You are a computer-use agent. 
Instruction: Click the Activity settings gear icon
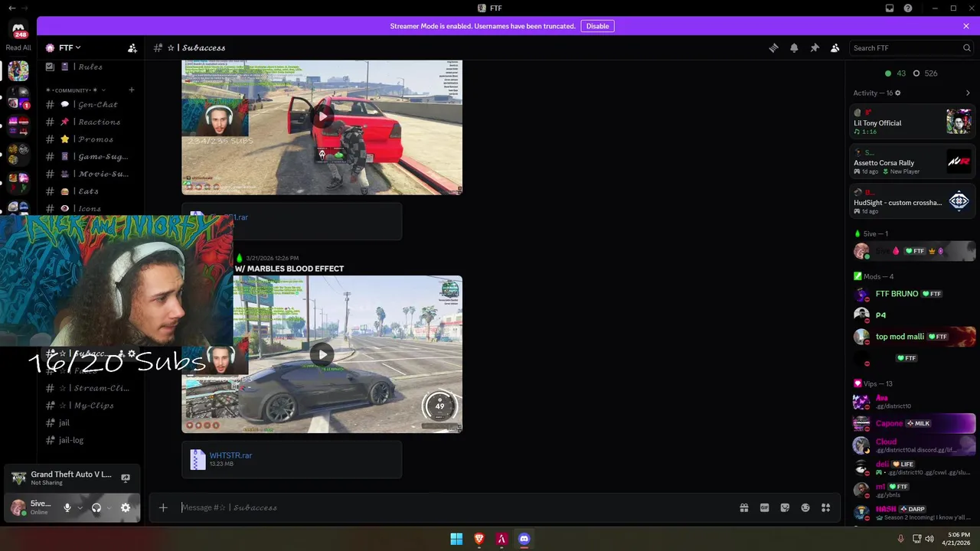(x=898, y=93)
